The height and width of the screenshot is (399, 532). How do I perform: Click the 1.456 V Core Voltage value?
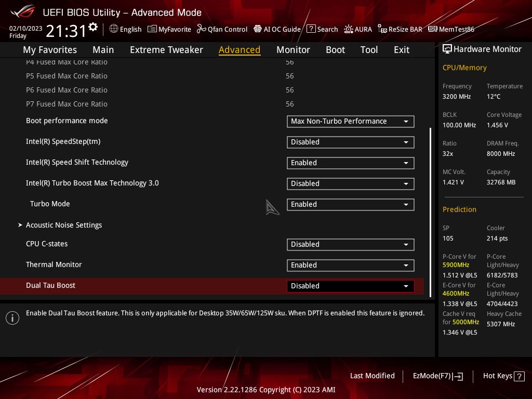[497, 125]
